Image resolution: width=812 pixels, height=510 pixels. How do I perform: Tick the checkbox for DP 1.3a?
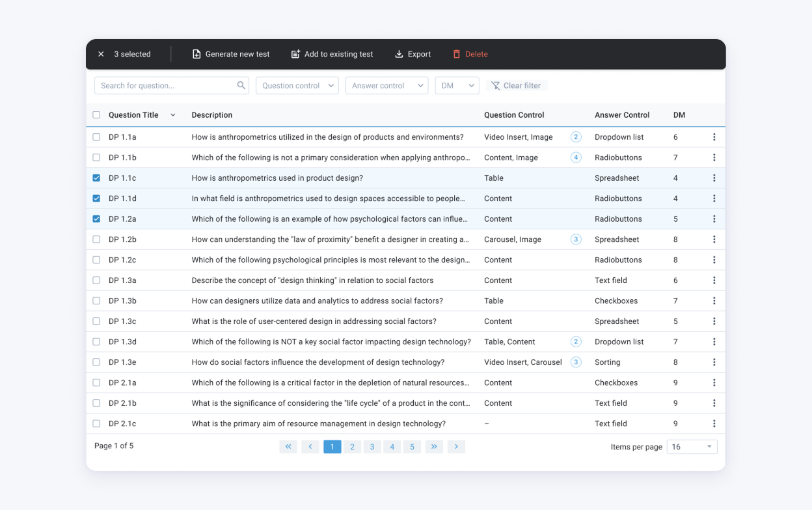(x=96, y=280)
